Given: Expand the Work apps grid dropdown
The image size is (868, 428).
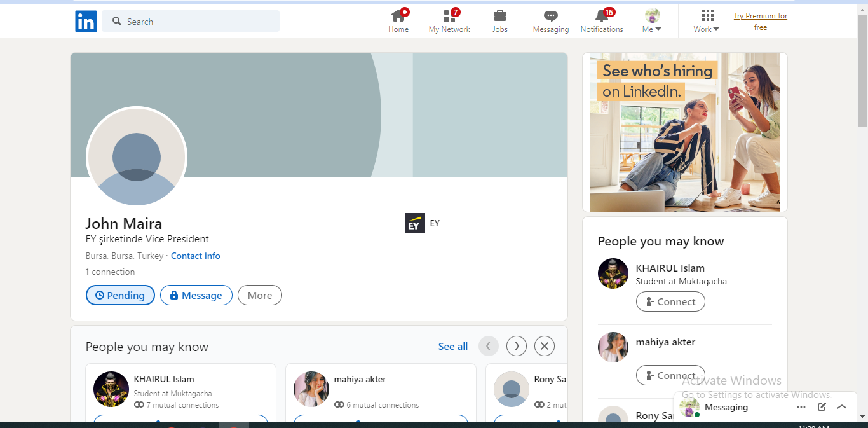Looking at the screenshot, I should (707, 21).
